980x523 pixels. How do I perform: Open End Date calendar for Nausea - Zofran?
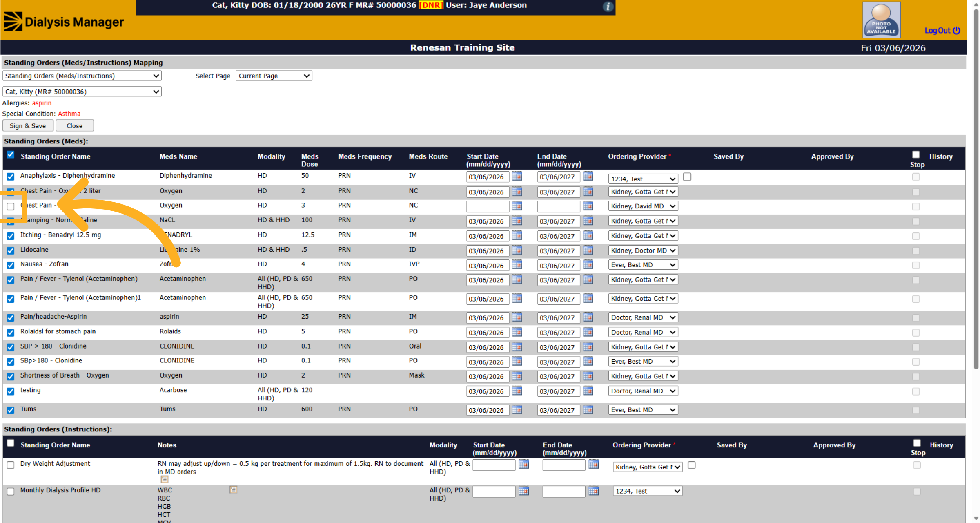point(588,265)
